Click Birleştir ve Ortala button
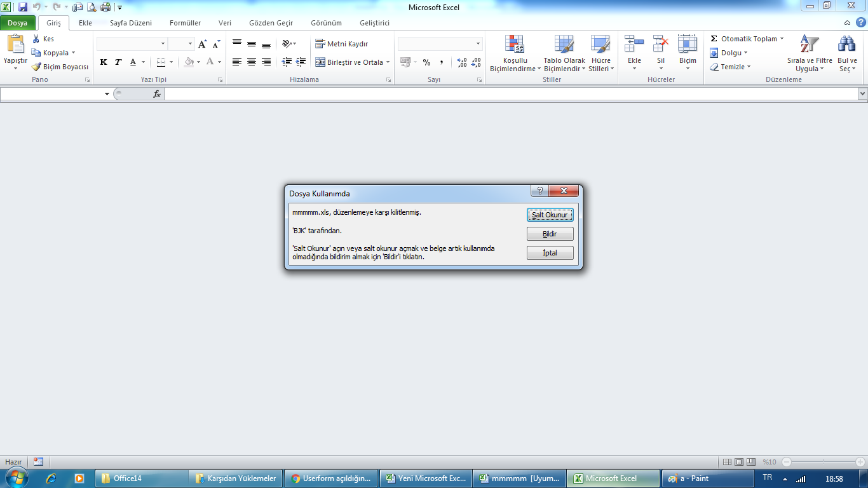The image size is (868, 488). [x=353, y=62]
